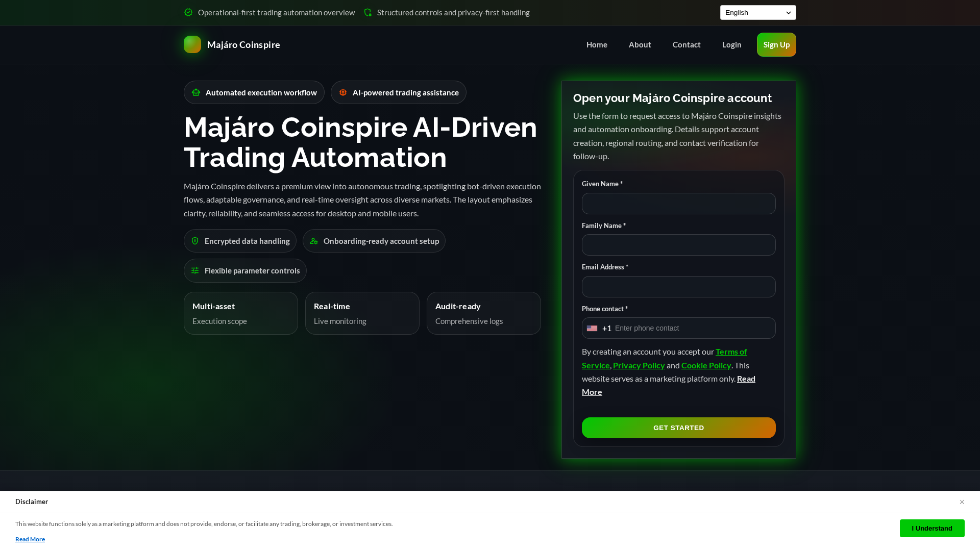This screenshot has height=551, width=980.
Task: Open the Privacy Policy link
Action: coord(639,365)
